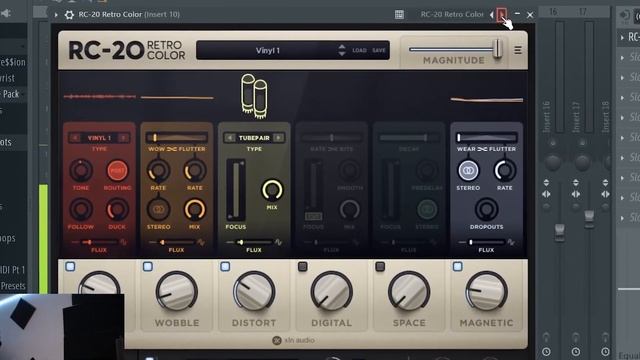Click the Distort flux waveform icon
640x360 pixels.
[278, 242]
